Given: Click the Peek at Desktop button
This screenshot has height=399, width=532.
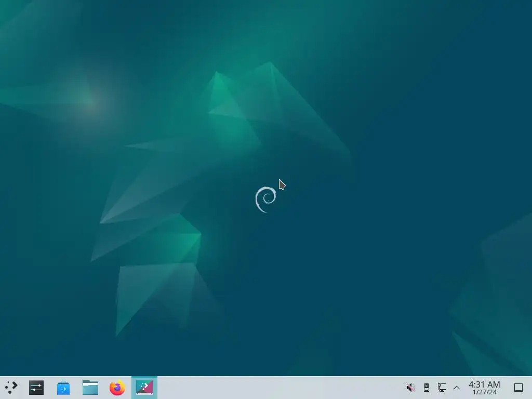Looking at the screenshot, I should [x=518, y=388].
